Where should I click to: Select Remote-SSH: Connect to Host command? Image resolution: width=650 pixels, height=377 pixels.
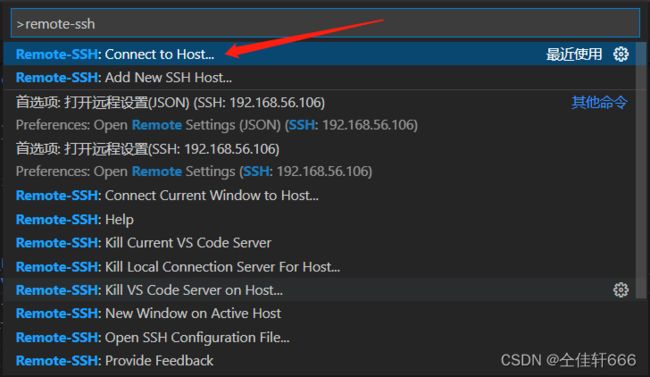[319, 54]
